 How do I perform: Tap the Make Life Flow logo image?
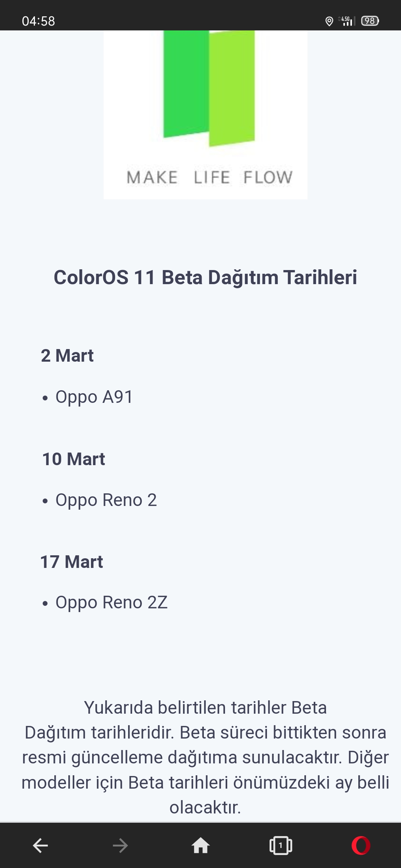(205, 115)
